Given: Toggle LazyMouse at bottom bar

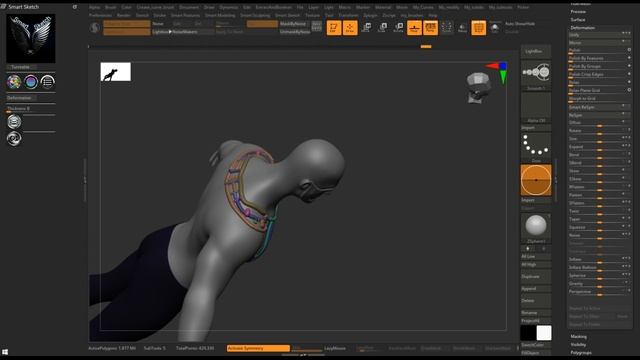Looking at the screenshot, I should (335, 348).
